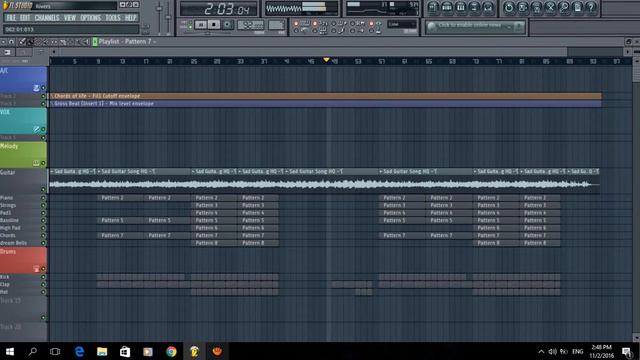The width and height of the screenshot is (640, 360).
Task: Adjust the main pitch slider
Action: coord(168,16)
